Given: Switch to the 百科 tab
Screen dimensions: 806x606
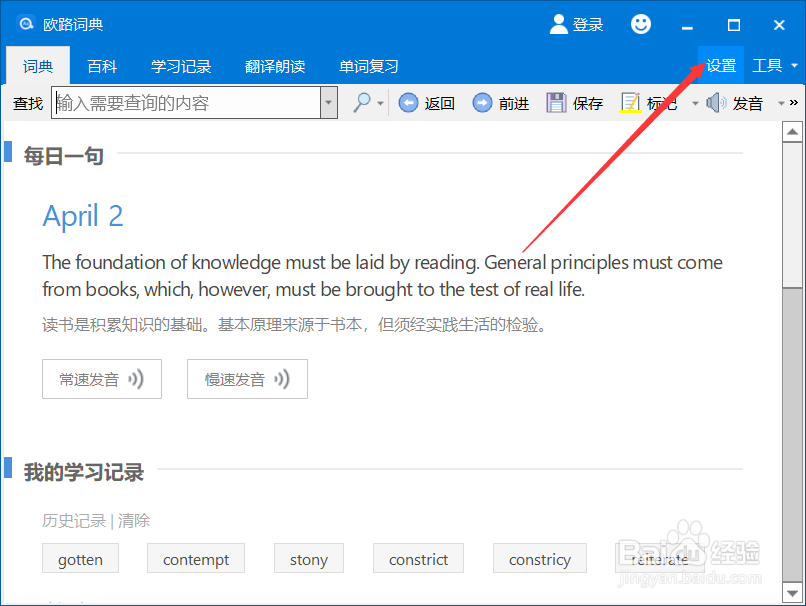Looking at the screenshot, I should 102,66.
